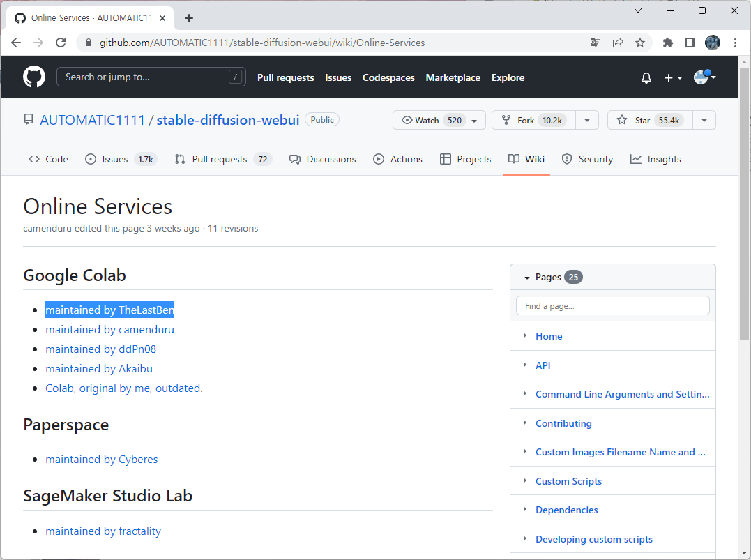Go back with browser back arrow

pyautogui.click(x=16, y=43)
